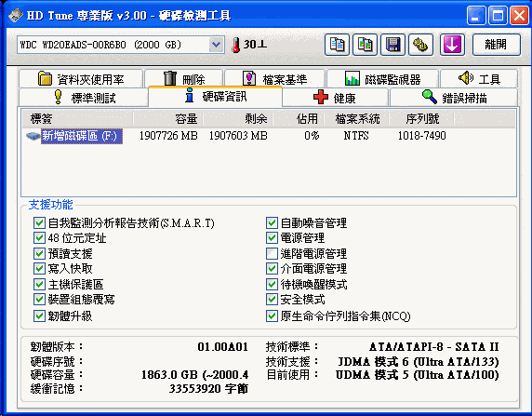Image resolution: width=532 pixels, height=416 pixels.
Task: Click the drive icon beside 新增磁碟區 (F:)
Action: click(33, 136)
